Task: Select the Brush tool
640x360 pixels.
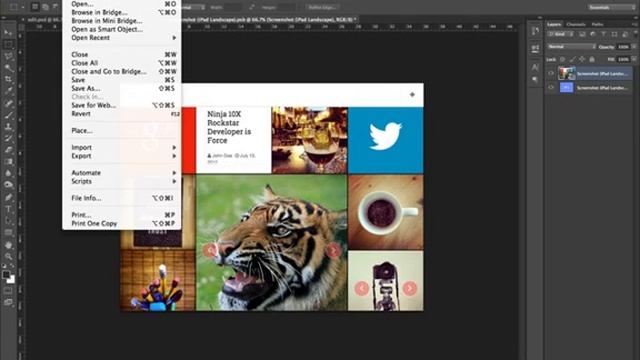Action: click(x=9, y=115)
